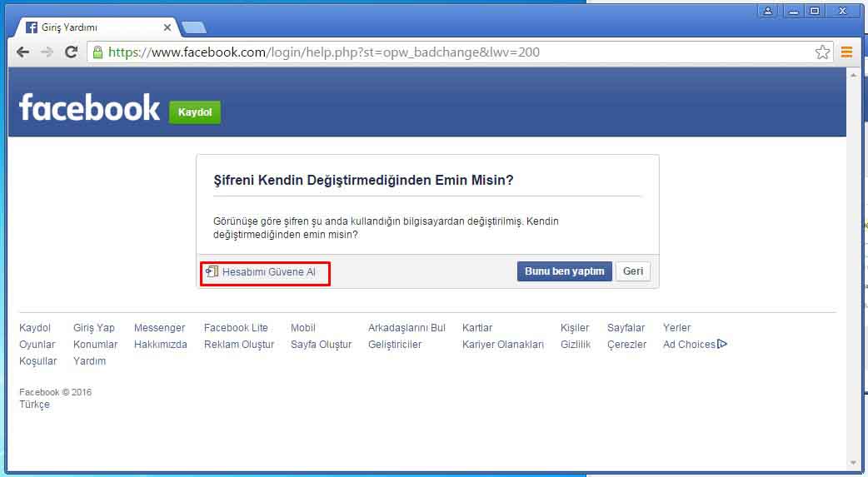Screen dimensions: 868x477
Task: Open the Arkadaşlarını Bul link
Action: point(407,328)
